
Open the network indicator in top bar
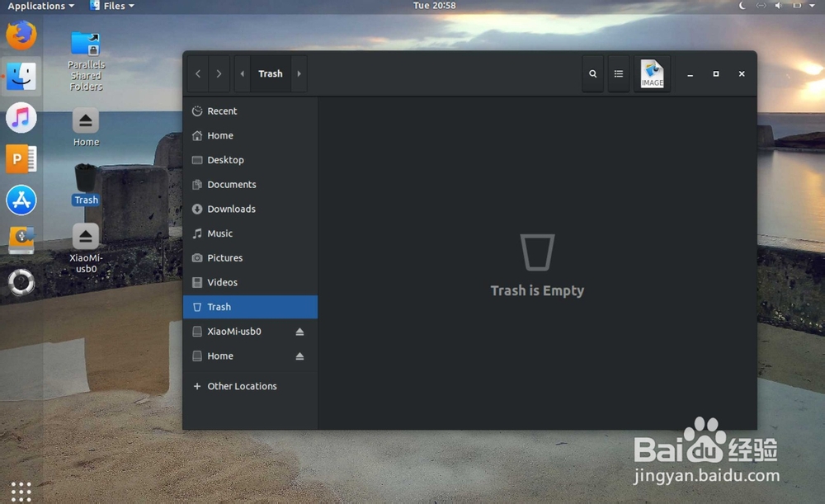[x=761, y=6]
